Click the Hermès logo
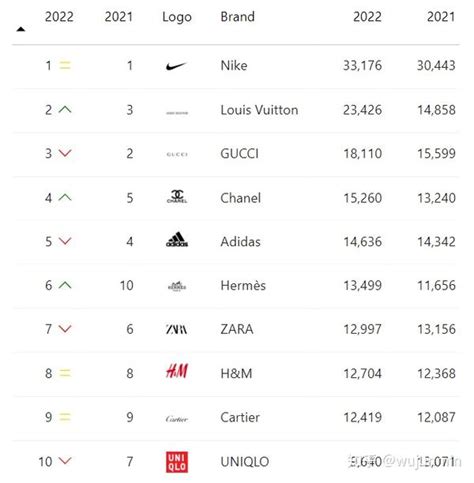The height and width of the screenshot is (483, 474). pyautogui.click(x=177, y=286)
